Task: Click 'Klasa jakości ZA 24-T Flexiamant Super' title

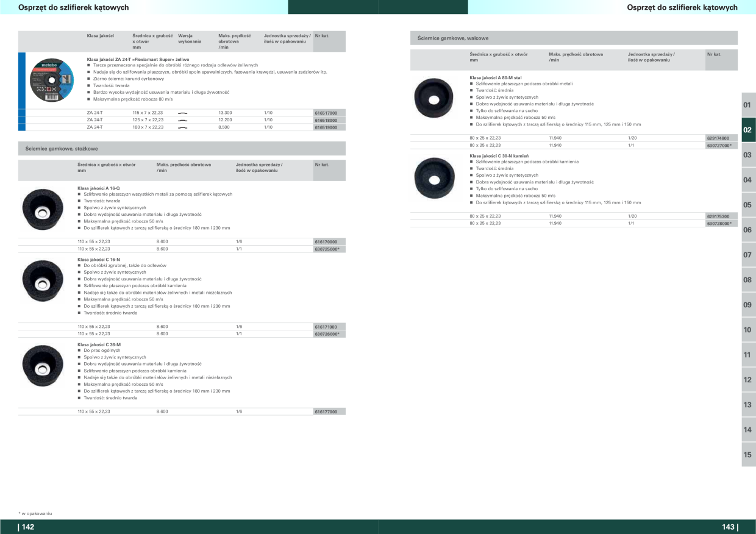Action: tap(138, 59)
